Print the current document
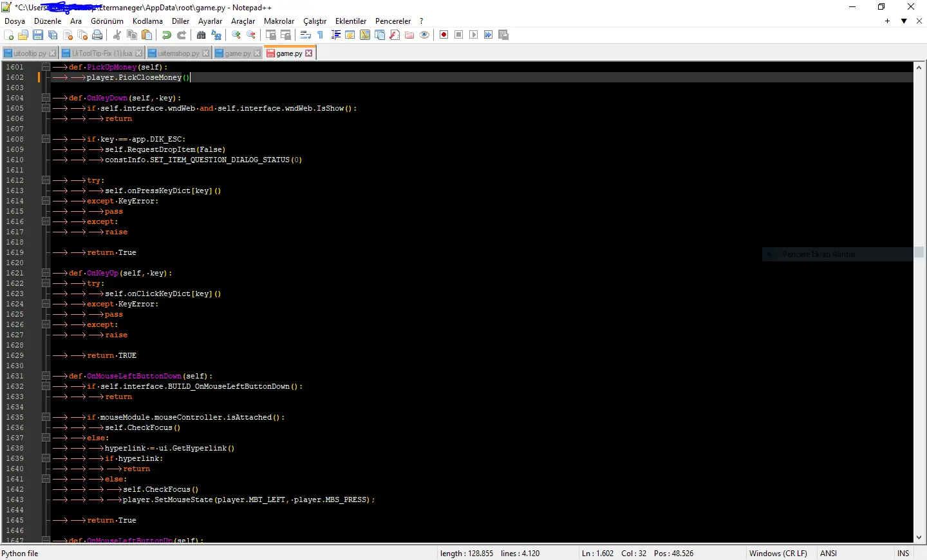927x560 pixels. point(97,35)
